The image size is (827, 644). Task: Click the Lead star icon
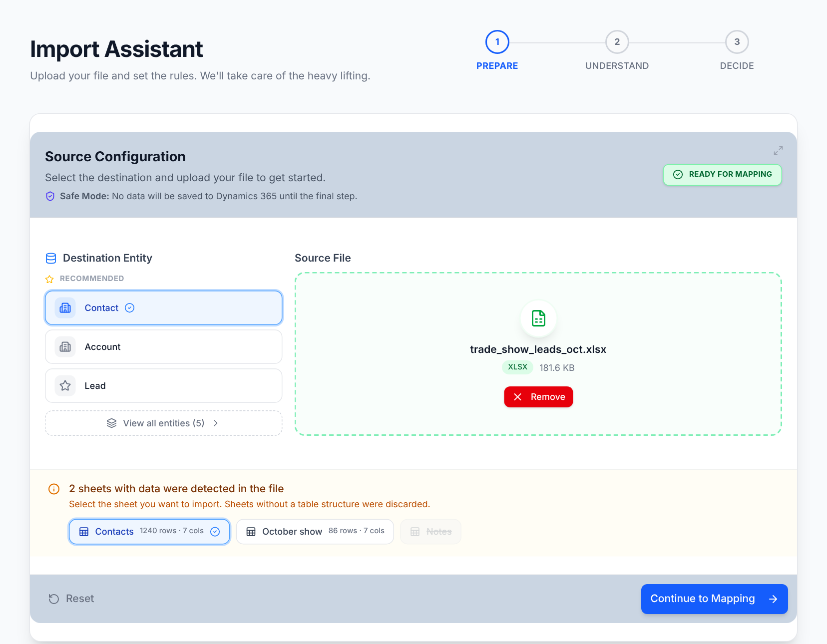(65, 386)
